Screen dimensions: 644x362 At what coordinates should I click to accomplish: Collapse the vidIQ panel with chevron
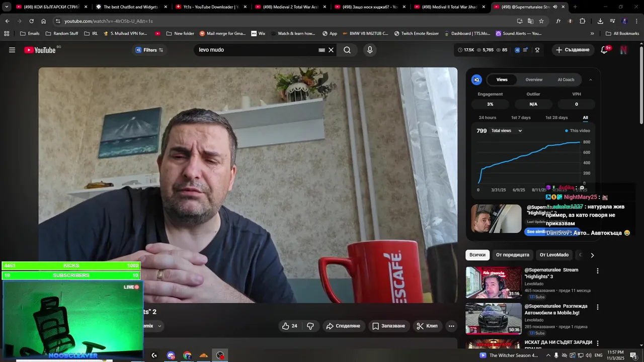coord(591,79)
